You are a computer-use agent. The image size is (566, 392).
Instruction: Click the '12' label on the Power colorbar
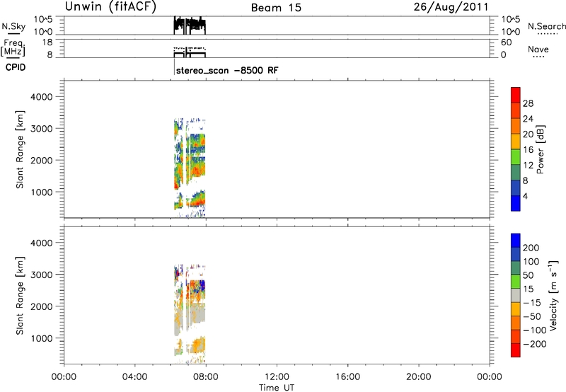pos(528,166)
